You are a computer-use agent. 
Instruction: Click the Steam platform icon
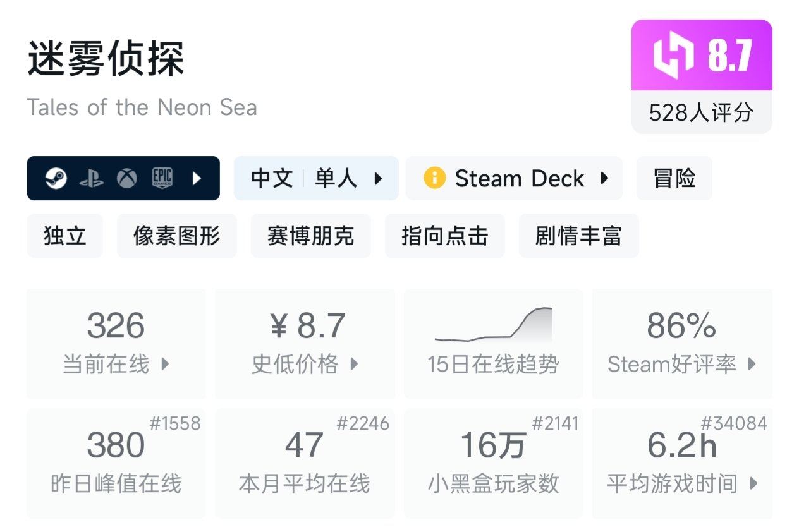[x=56, y=179]
